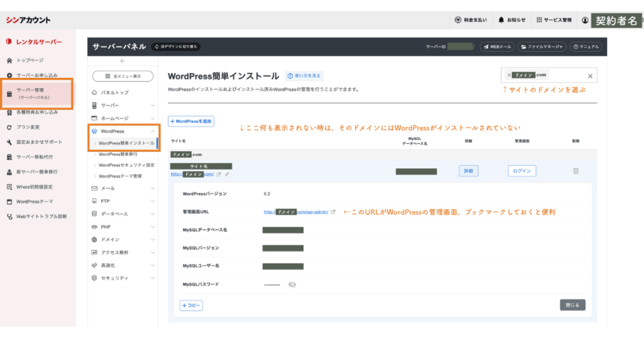Open ファイルマネージャ
The width and height of the screenshot is (644, 338).
click(x=541, y=46)
